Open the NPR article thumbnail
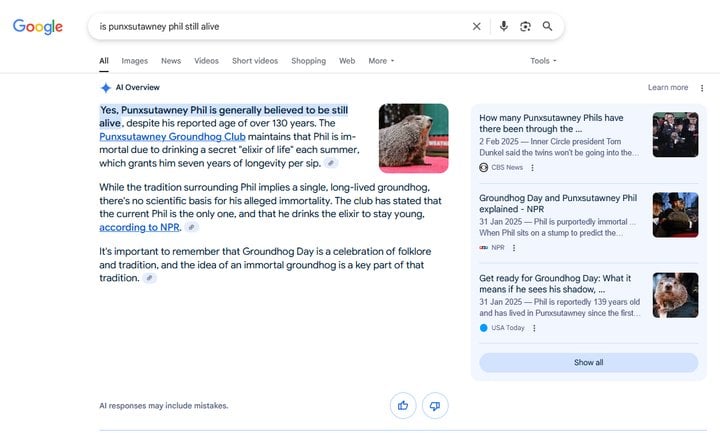This screenshot has width=720, height=433. click(x=675, y=215)
